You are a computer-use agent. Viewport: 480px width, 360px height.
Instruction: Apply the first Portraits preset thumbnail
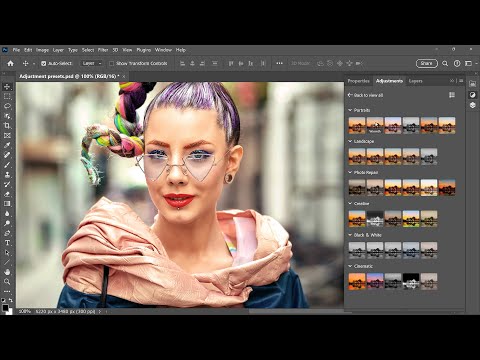pos(357,125)
